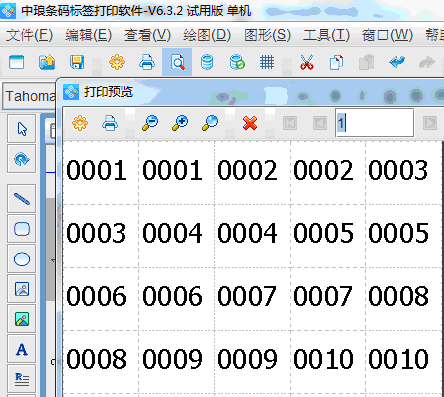This screenshot has width=444, height=397.
Task: Open a file using the folder icon
Action: click(x=47, y=62)
